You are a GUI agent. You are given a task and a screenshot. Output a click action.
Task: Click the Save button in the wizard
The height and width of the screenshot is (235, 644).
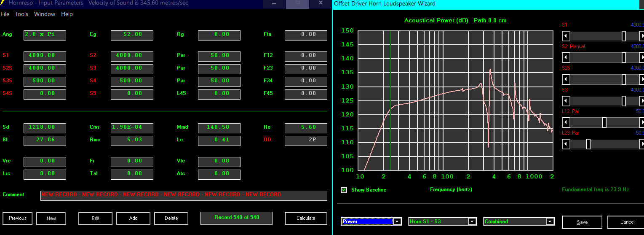point(582,222)
